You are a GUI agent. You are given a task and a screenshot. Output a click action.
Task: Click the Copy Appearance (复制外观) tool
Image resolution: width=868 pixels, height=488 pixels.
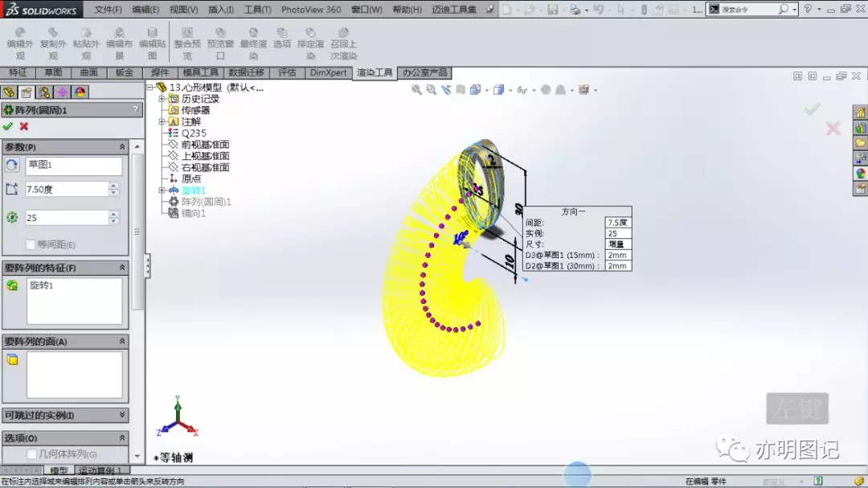click(53, 43)
